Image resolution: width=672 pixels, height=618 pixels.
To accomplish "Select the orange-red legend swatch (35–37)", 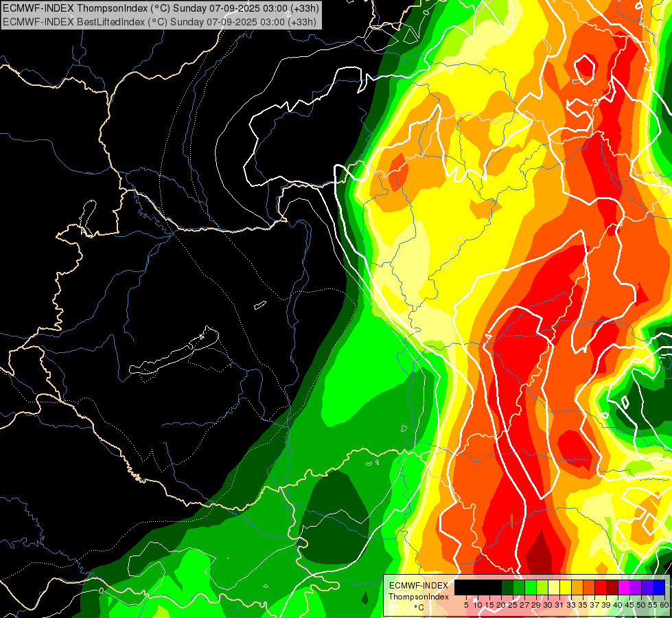I will click(x=589, y=588).
